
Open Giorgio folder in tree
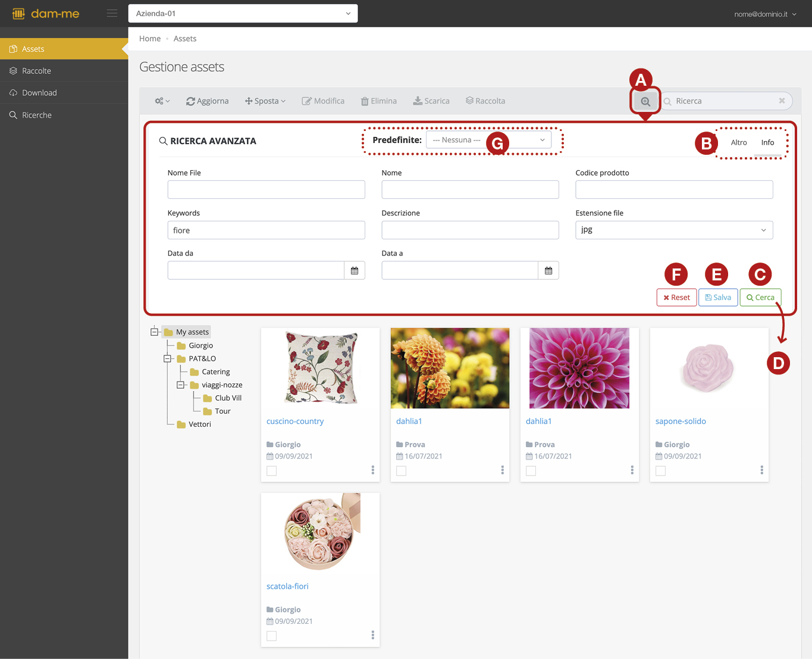195,346
